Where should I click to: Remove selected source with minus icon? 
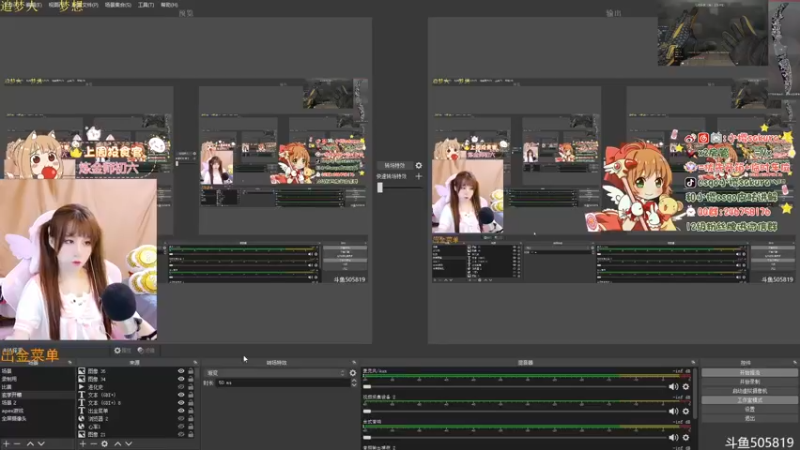tap(93, 444)
